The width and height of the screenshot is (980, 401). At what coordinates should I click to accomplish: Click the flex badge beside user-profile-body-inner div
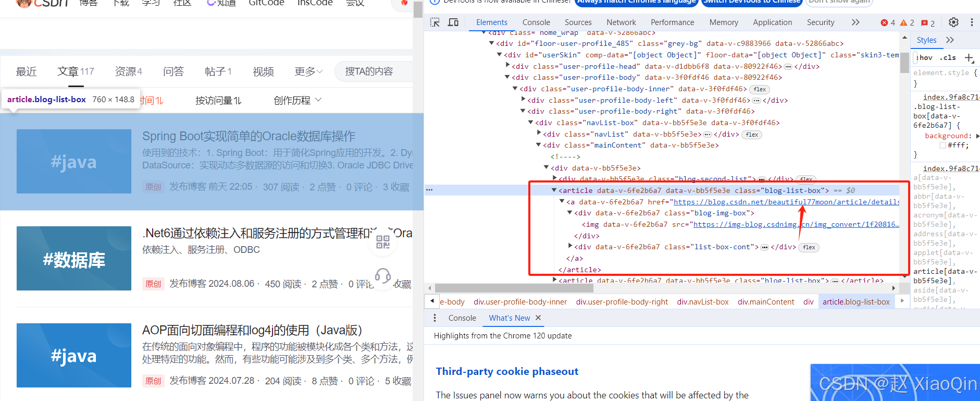[760, 89]
